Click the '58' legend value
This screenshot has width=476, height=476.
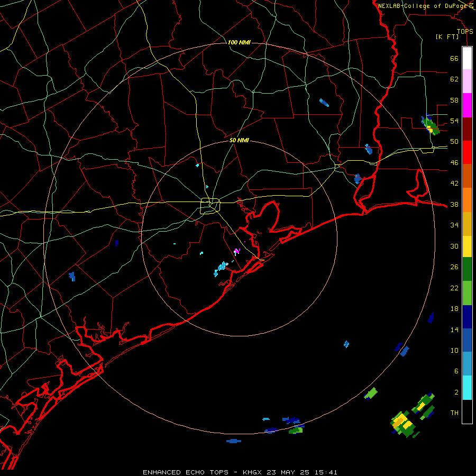pos(454,100)
